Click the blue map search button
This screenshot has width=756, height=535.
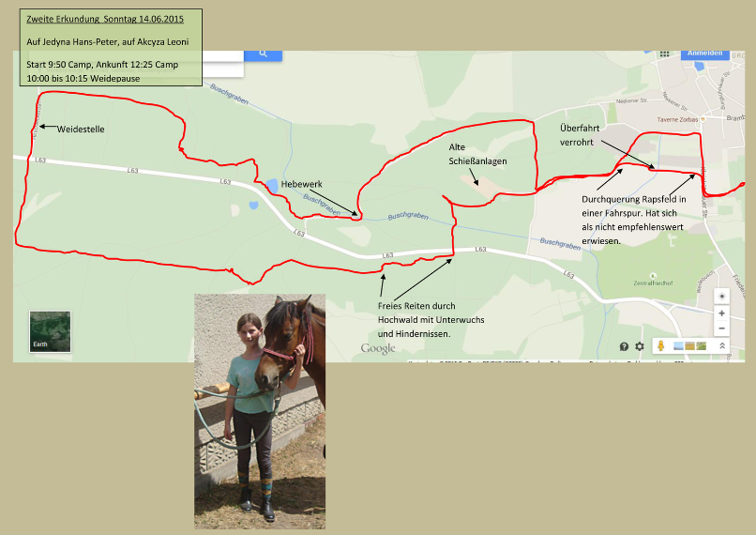(x=264, y=54)
